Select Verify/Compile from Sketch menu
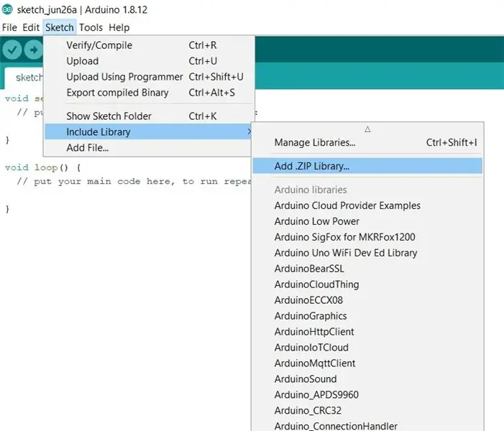This screenshot has width=504, height=431. click(150, 45)
